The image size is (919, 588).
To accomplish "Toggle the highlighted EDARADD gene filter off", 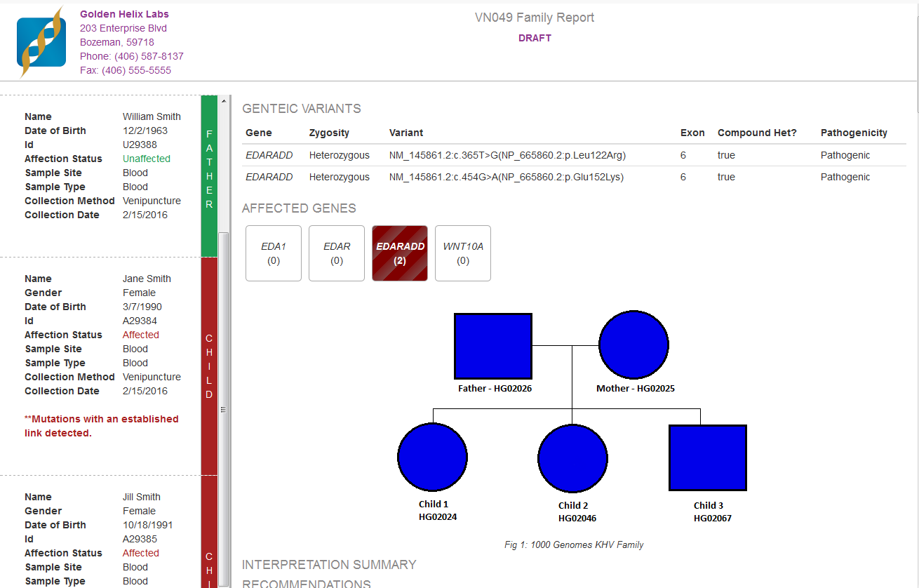I will (399, 253).
